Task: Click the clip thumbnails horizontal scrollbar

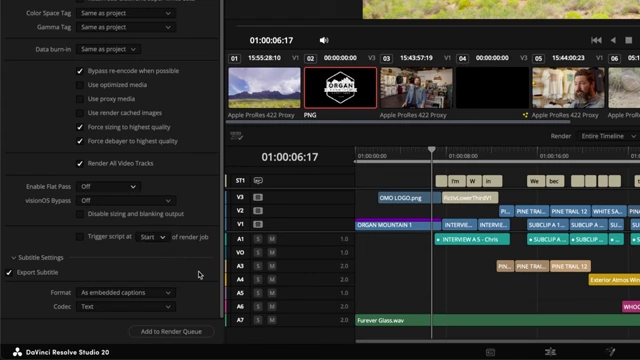Action: [398, 122]
